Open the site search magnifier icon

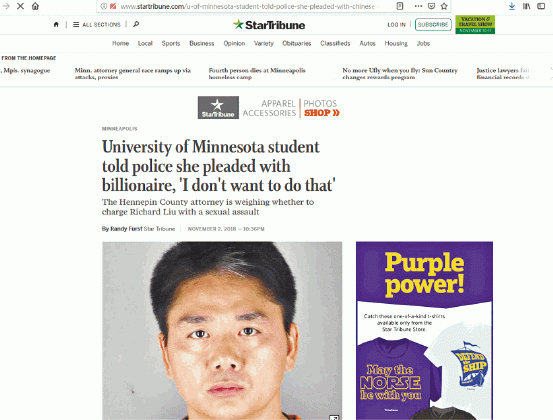(136, 24)
